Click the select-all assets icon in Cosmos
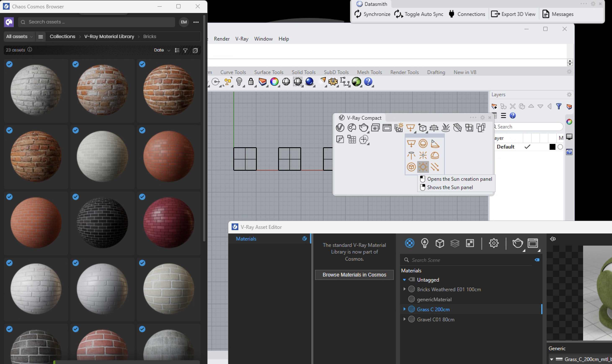Image resolution: width=612 pixels, height=364 pixels. (195, 50)
